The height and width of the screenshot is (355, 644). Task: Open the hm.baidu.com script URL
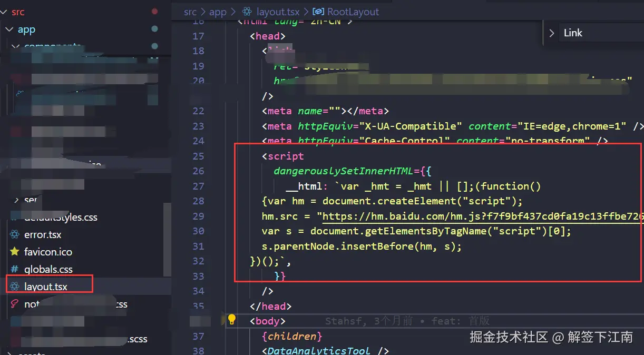[482, 216]
